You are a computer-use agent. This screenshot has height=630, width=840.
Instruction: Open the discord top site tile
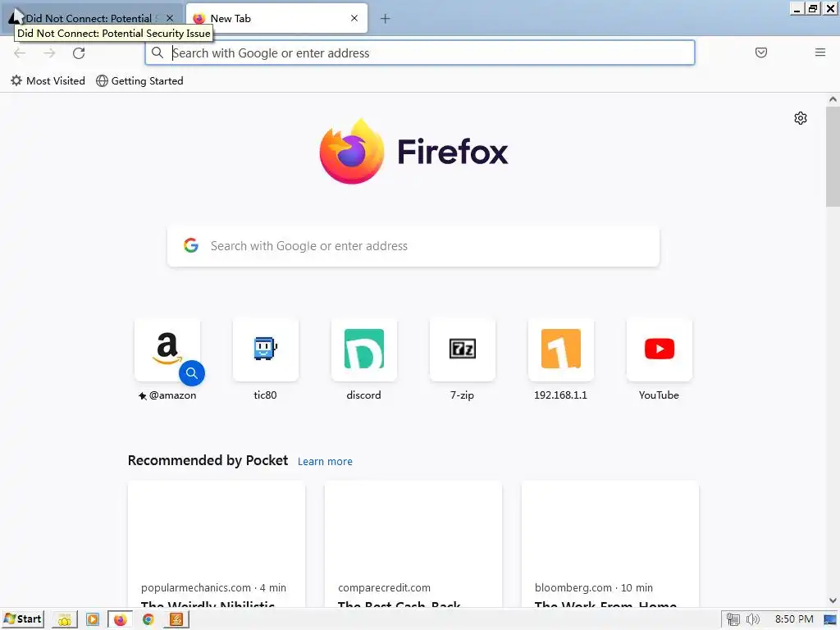tap(364, 349)
